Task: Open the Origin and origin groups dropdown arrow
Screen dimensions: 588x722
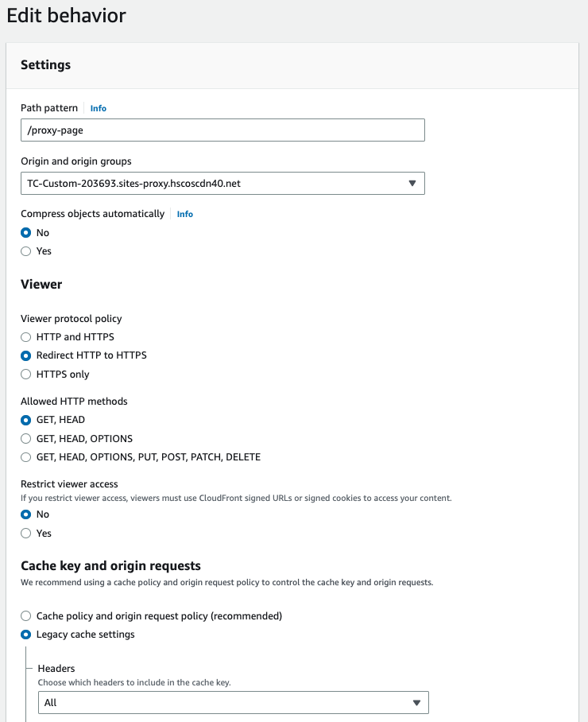Action: [412, 183]
